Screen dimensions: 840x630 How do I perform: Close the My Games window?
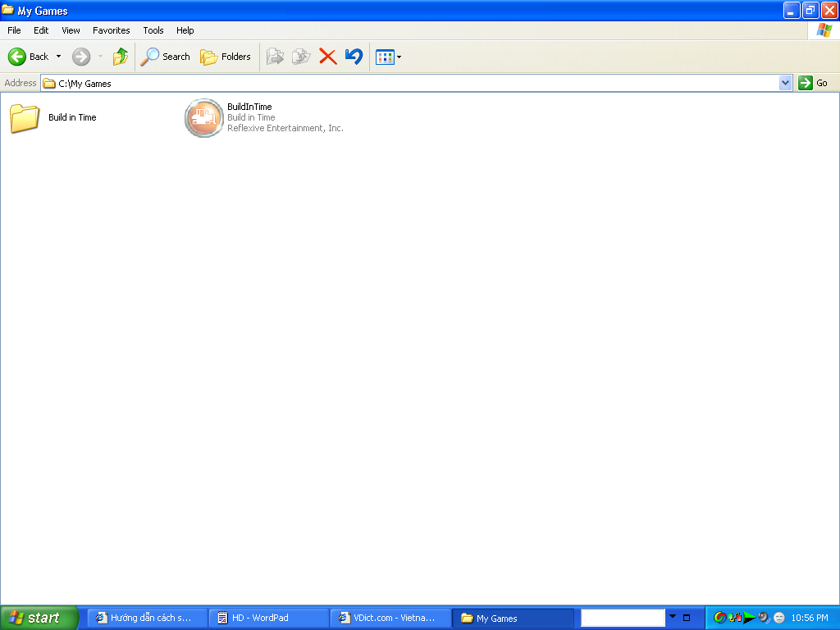click(x=829, y=10)
